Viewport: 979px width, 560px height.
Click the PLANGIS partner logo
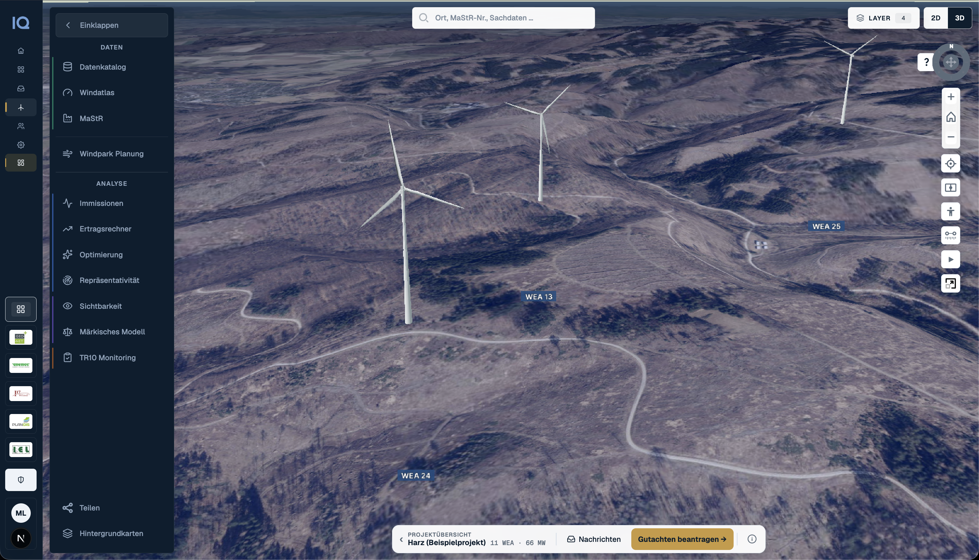(x=21, y=421)
